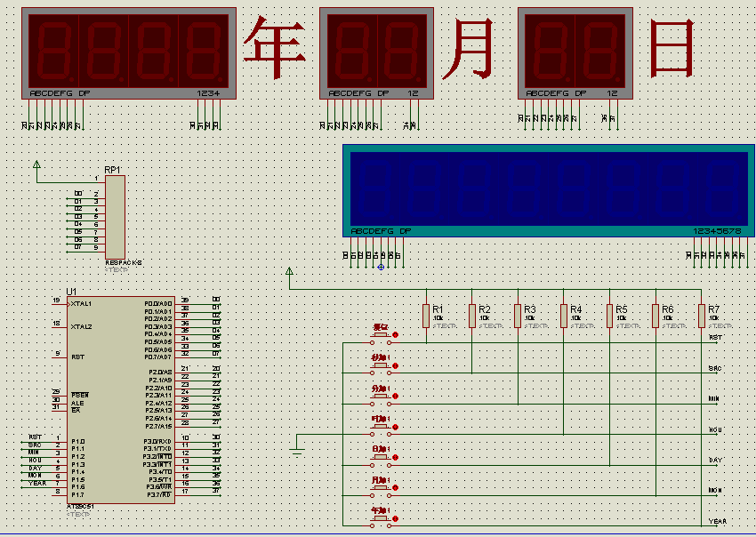
Task: Click the R1 10k value label
Action: coord(438,318)
